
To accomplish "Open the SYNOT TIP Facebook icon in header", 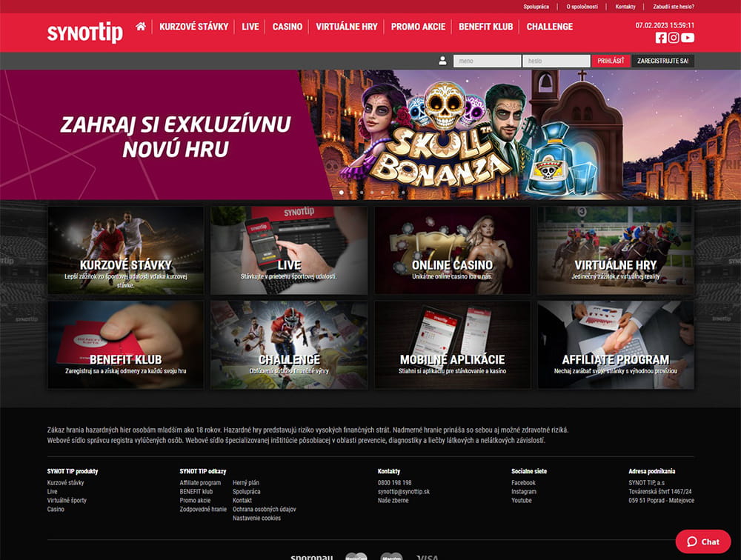I will (661, 38).
